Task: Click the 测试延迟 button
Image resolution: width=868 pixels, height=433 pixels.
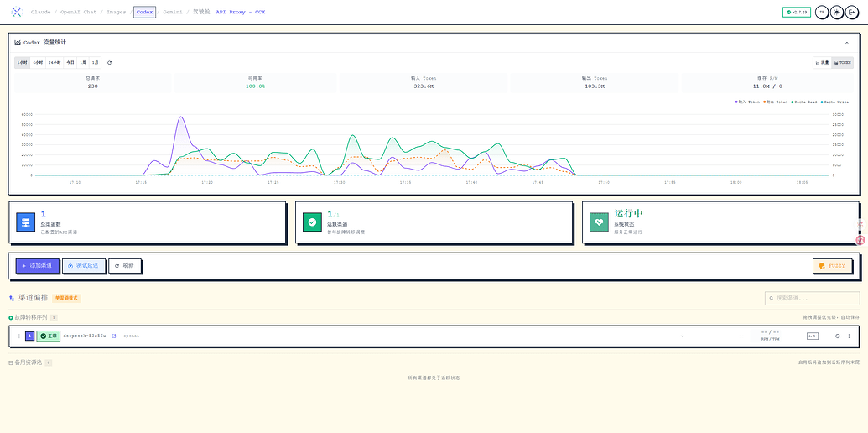Action: [x=84, y=266]
